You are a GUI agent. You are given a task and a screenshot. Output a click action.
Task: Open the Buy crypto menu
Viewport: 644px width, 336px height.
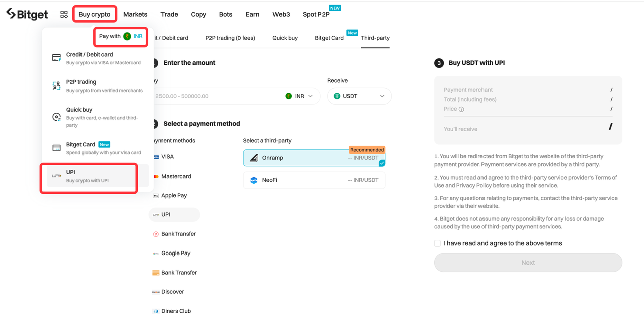pos(95,14)
